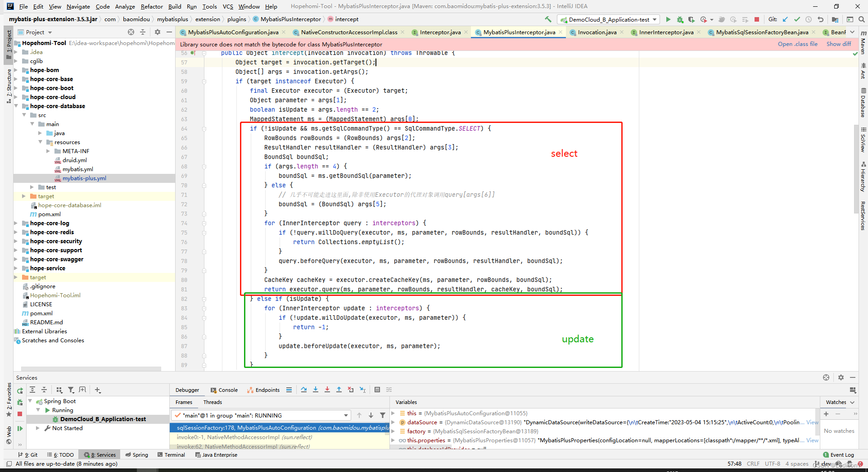868x472 pixels.
Task: Open the Refactor menu
Action: coord(152,6)
